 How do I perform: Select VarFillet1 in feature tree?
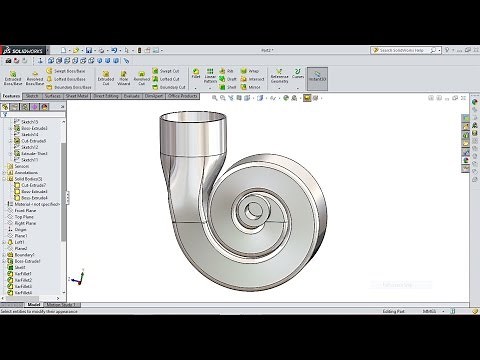click(x=20, y=274)
